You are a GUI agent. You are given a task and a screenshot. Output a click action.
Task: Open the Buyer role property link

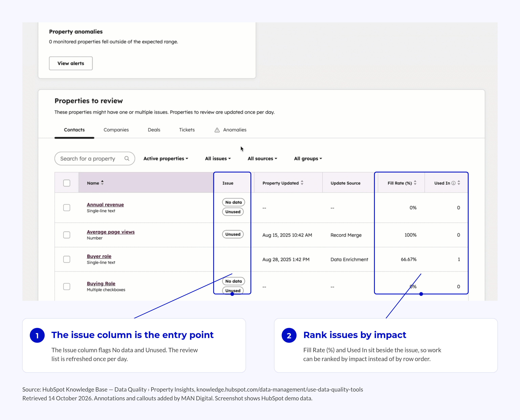pos(99,256)
